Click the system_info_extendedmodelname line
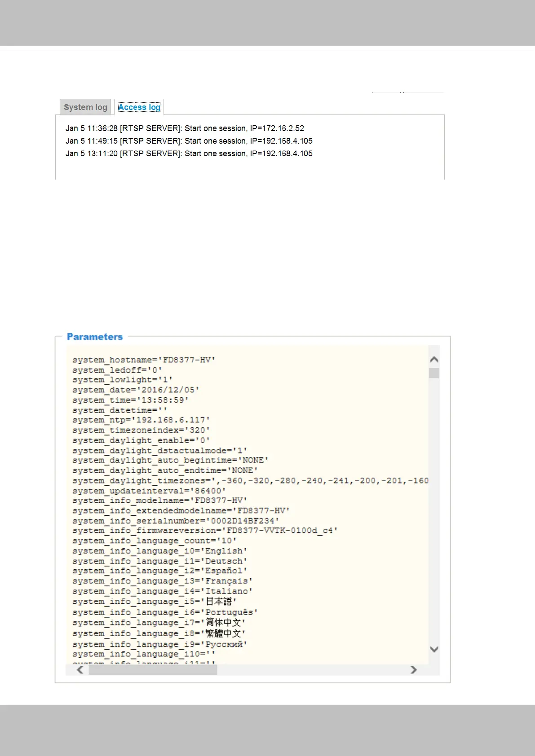Screen dimensions: 535x756 (181, 511)
